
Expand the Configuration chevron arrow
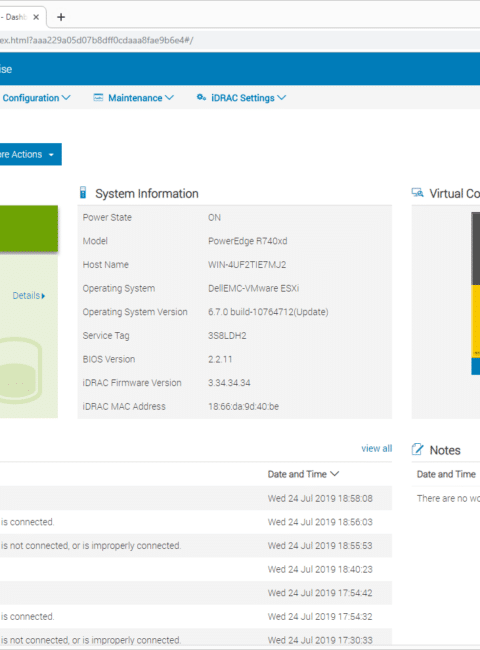pyautogui.click(x=66, y=98)
